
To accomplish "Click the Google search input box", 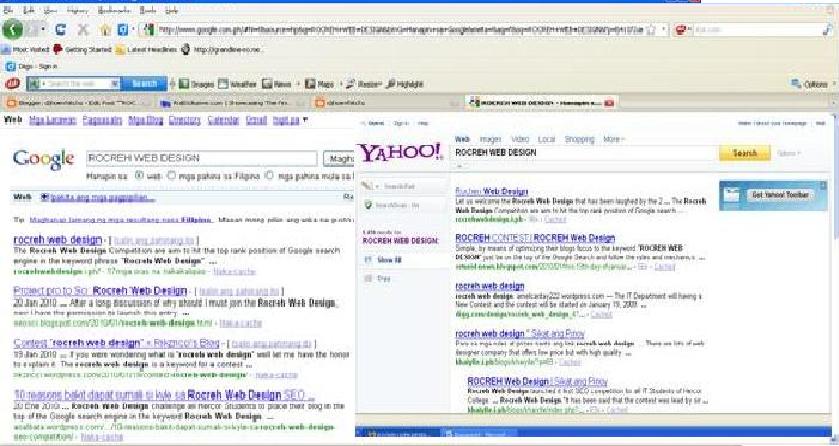I will click(x=201, y=158).
